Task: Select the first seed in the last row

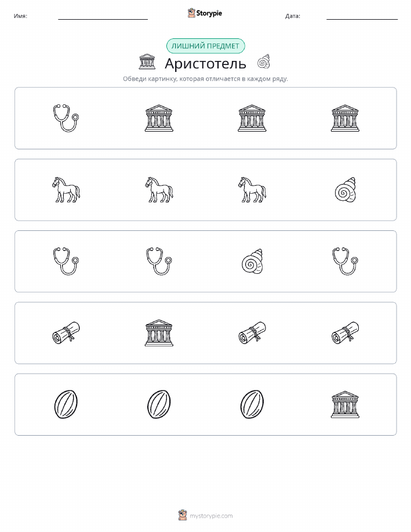Action: coord(66,404)
